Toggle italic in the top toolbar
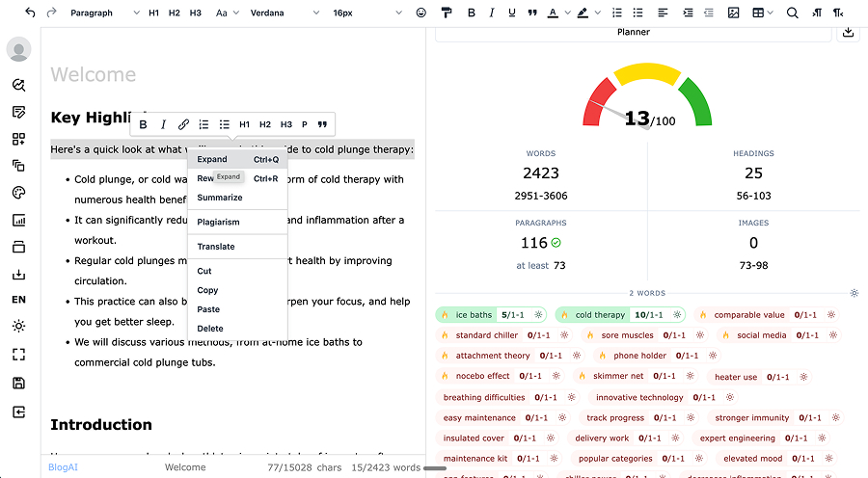 point(492,13)
